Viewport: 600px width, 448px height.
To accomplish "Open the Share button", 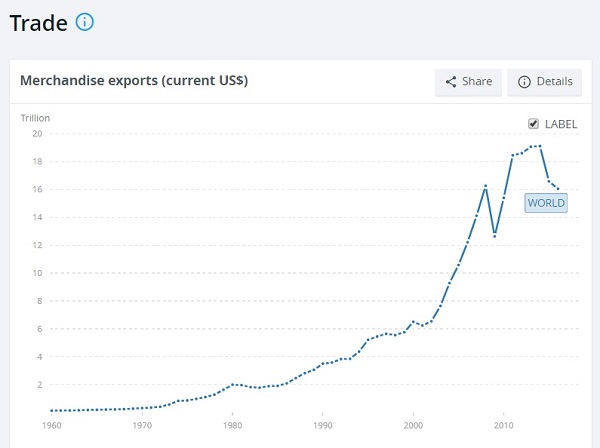I will tap(468, 82).
